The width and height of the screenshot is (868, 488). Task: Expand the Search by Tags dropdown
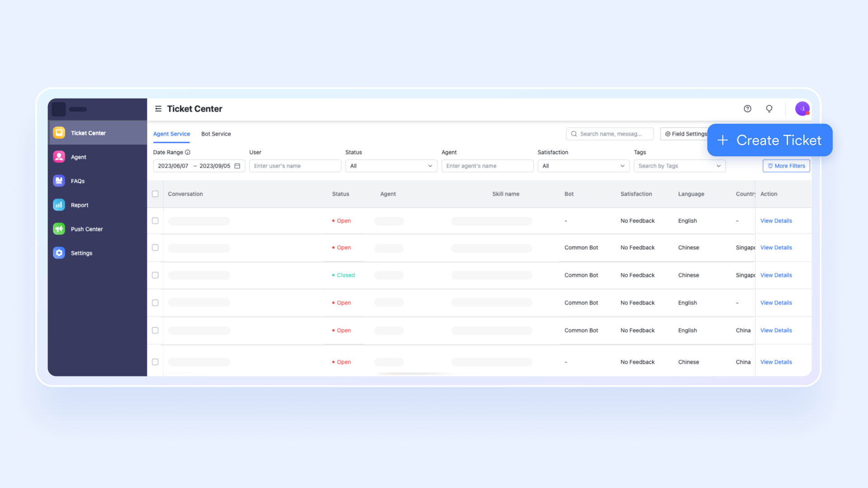click(x=679, y=166)
